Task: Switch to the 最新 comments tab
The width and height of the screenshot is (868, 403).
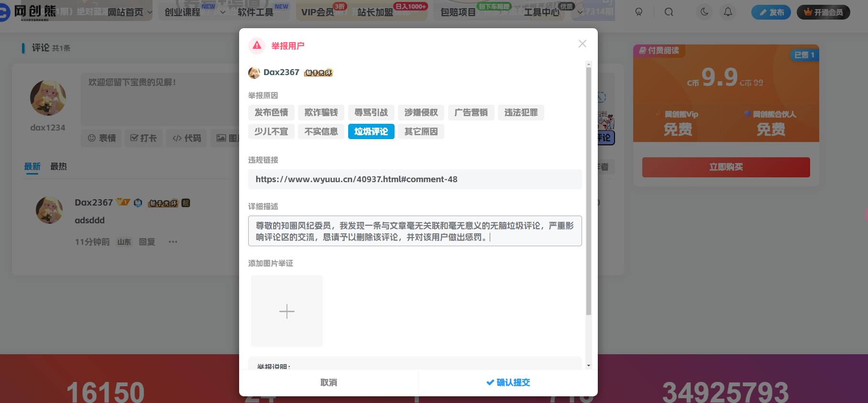Action: pyautogui.click(x=33, y=166)
